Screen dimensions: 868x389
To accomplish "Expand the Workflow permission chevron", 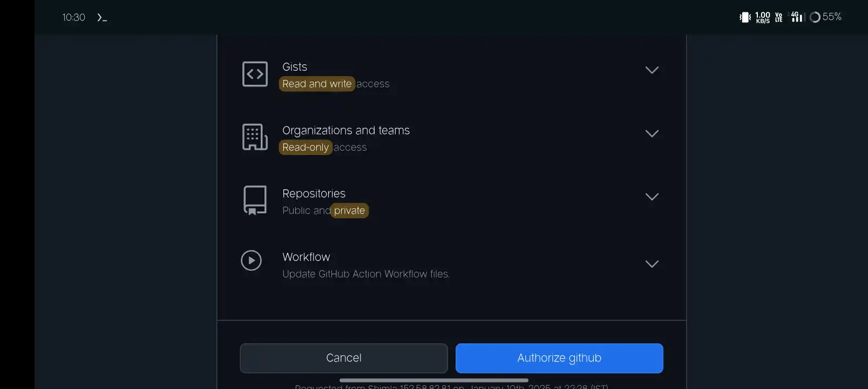I will pos(652,264).
